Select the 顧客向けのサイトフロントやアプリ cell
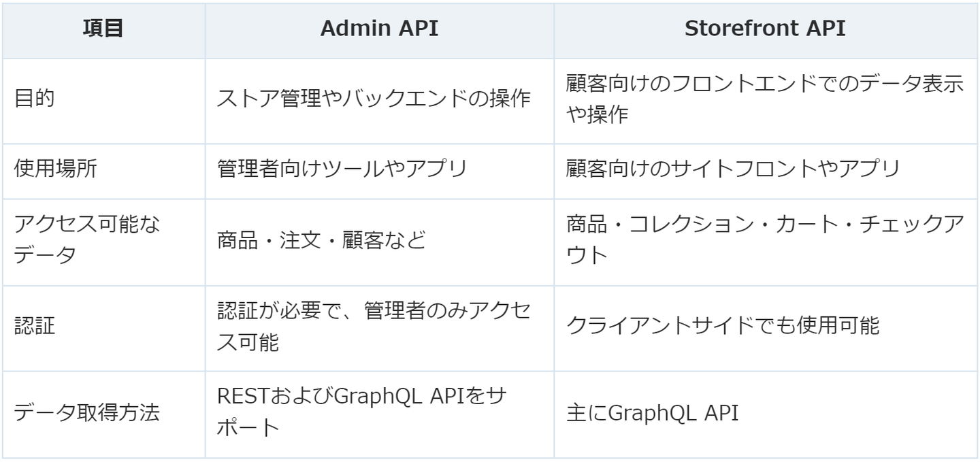The image size is (980, 462). 733,169
